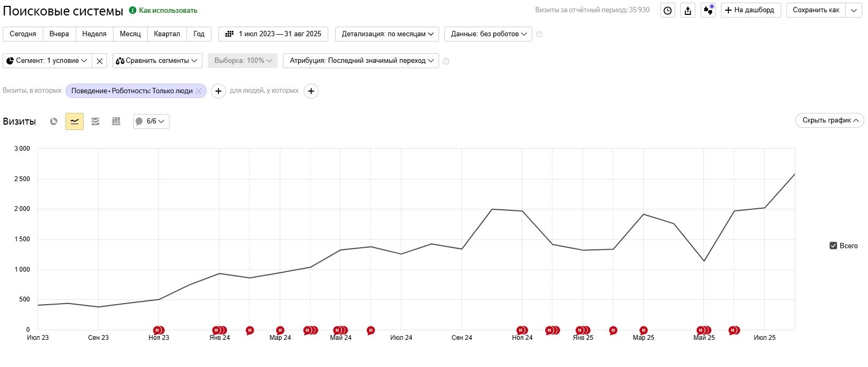The width and height of the screenshot is (868, 367).
Task: Select the line chart view icon
Action: pos(75,121)
